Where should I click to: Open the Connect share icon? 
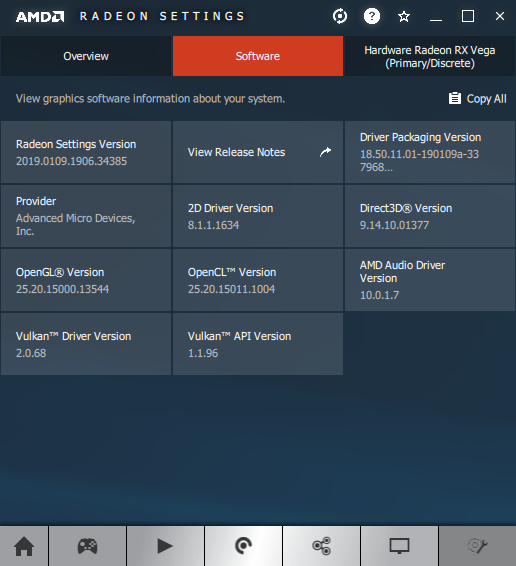(321, 546)
